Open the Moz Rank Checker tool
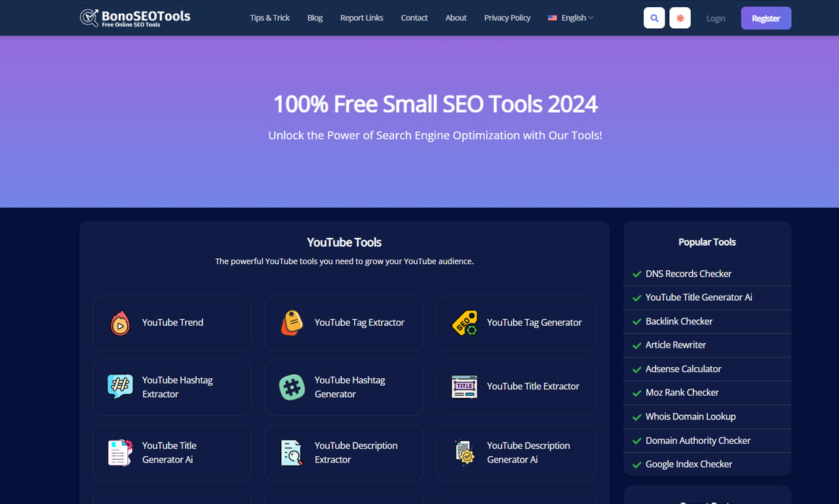 [x=682, y=393]
